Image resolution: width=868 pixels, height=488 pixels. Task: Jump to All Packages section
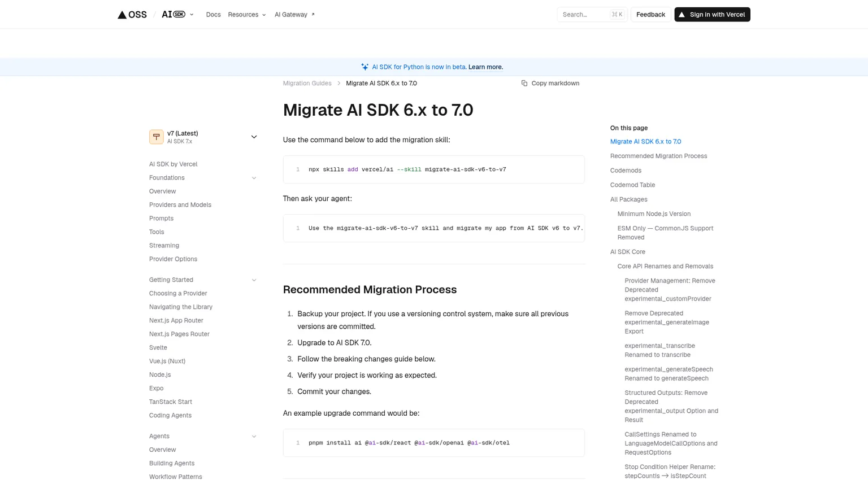pos(629,200)
